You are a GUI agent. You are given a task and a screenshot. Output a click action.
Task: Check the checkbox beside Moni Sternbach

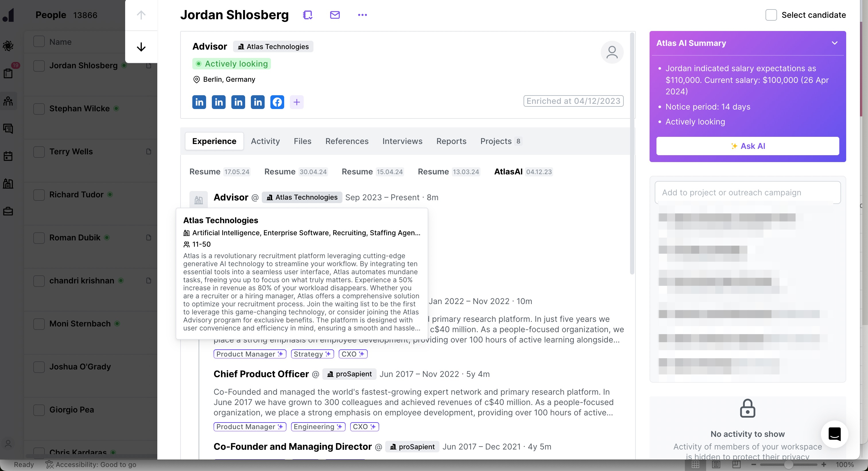39,324
